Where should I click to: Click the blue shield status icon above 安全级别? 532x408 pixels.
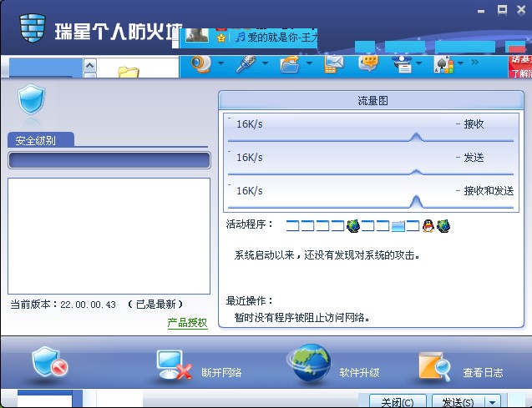31,99
